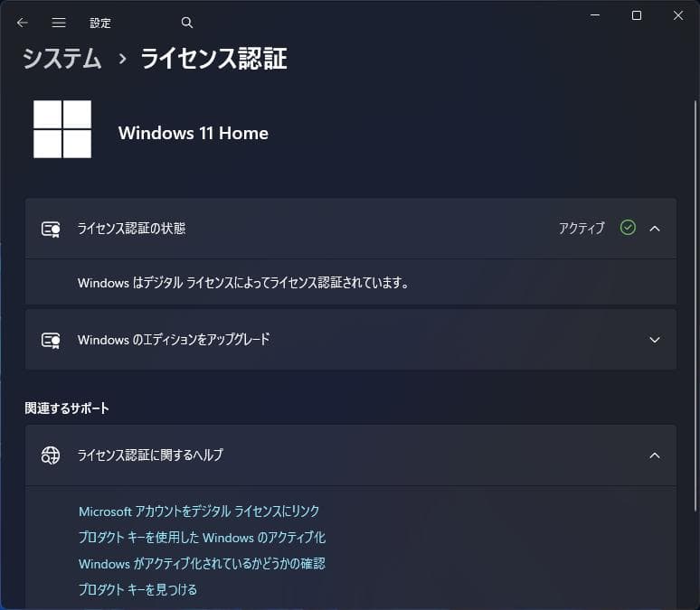
Task: Collapse the ライセンス認証の状態 section chevron
Action: pos(655,229)
